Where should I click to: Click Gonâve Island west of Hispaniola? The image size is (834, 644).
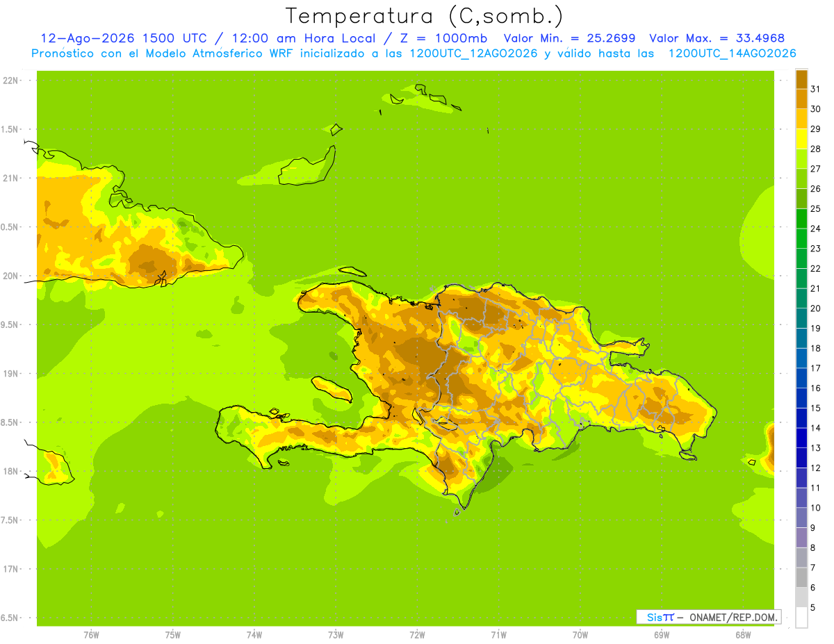point(332,388)
